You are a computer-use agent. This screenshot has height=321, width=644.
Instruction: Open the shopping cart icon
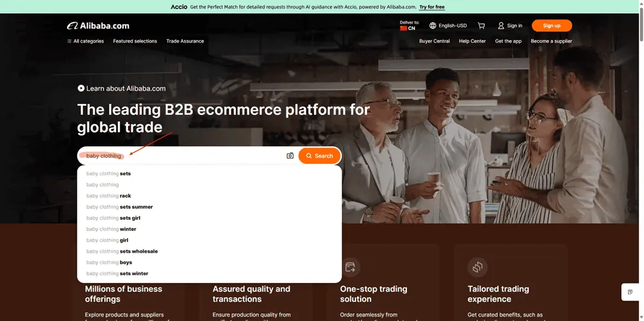[481, 26]
